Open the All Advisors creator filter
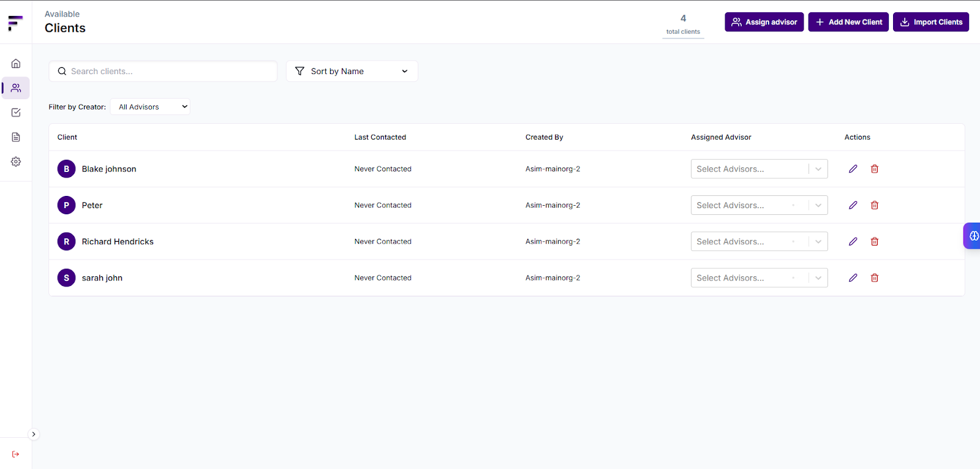 (x=150, y=107)
